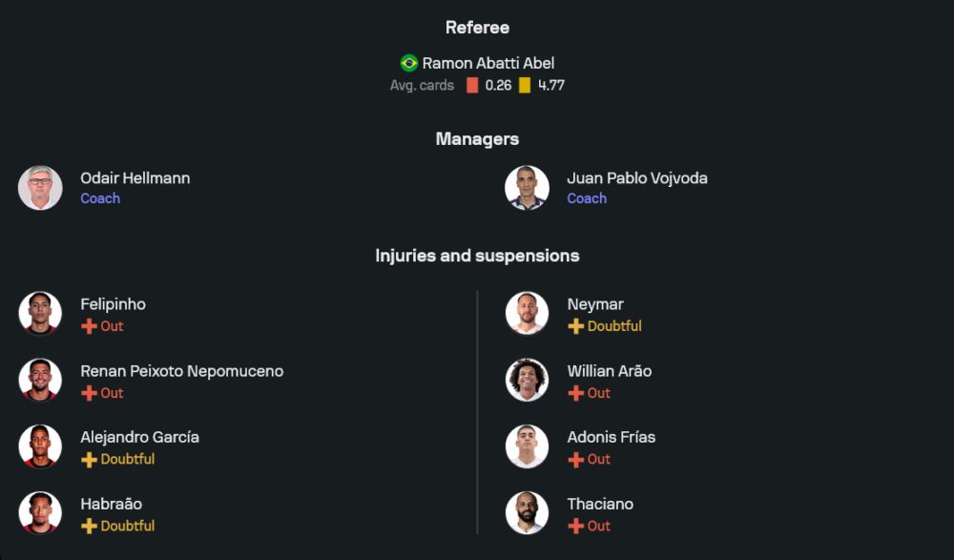The height and width of the screenshot is (560, 954).
Task: Select Alejandro García's player avatar
Action: click(x=40, y=446)
